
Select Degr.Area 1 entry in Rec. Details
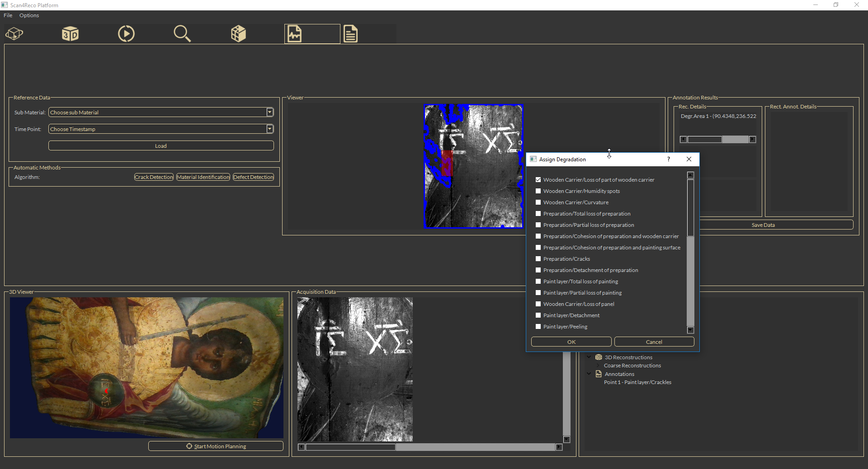[718, 116]
